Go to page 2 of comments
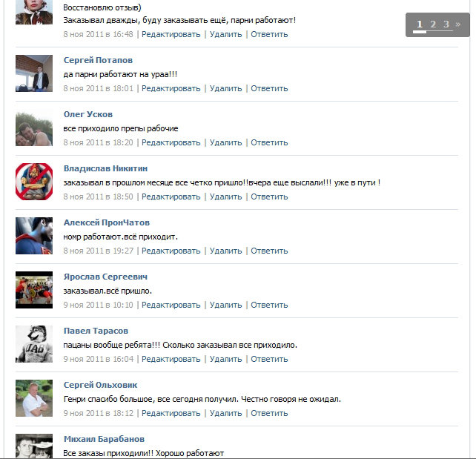Viewport: 476px width, 459px height. pos(433,24)
